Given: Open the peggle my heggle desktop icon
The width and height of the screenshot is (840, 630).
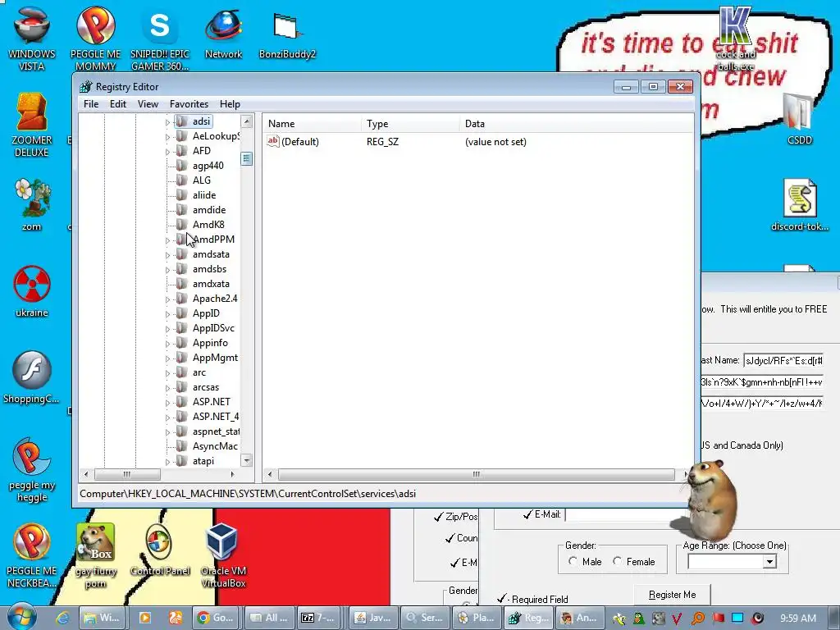Looking at the screenshot, I should point(32,470).
